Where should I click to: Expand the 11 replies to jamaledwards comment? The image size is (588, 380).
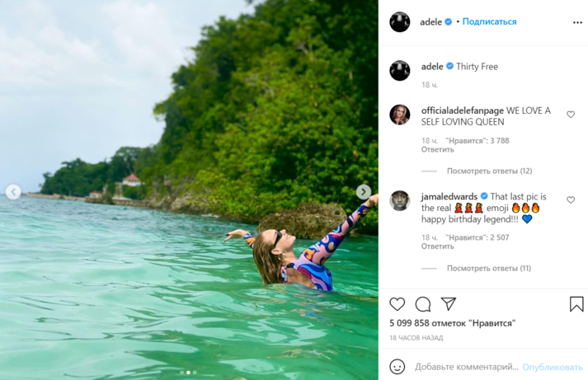(489, 269)
